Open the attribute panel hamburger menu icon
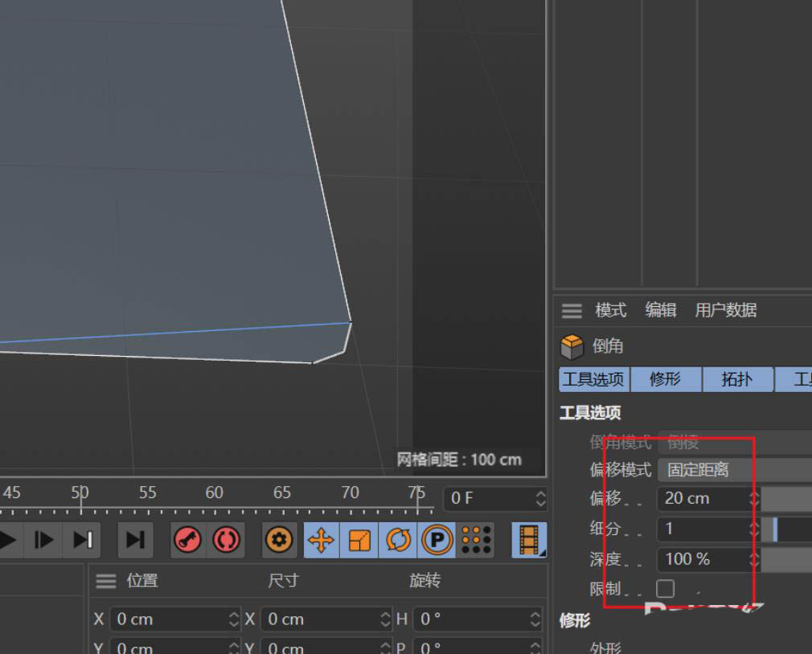This screenshot has height=654, width=812. tap(572, 311)
